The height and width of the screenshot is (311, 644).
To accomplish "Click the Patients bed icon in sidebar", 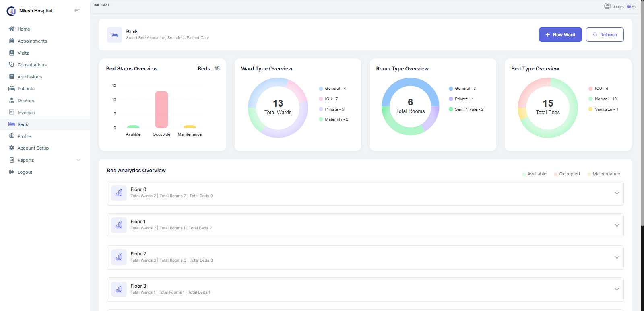I will [12, 89].
